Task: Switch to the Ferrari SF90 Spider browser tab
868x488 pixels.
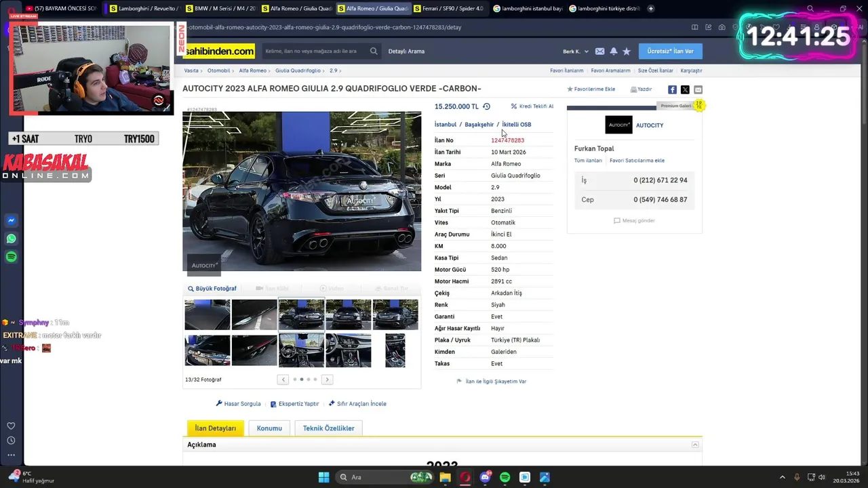Action: click(448, 8)
